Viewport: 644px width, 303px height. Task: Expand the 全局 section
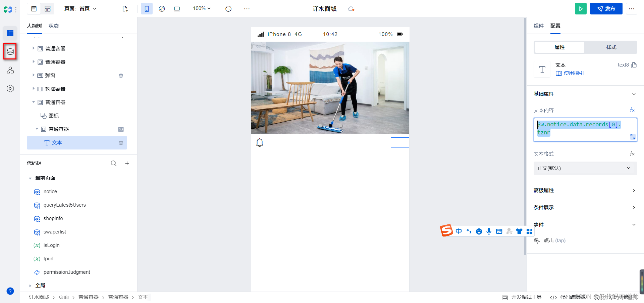(30, 286)
